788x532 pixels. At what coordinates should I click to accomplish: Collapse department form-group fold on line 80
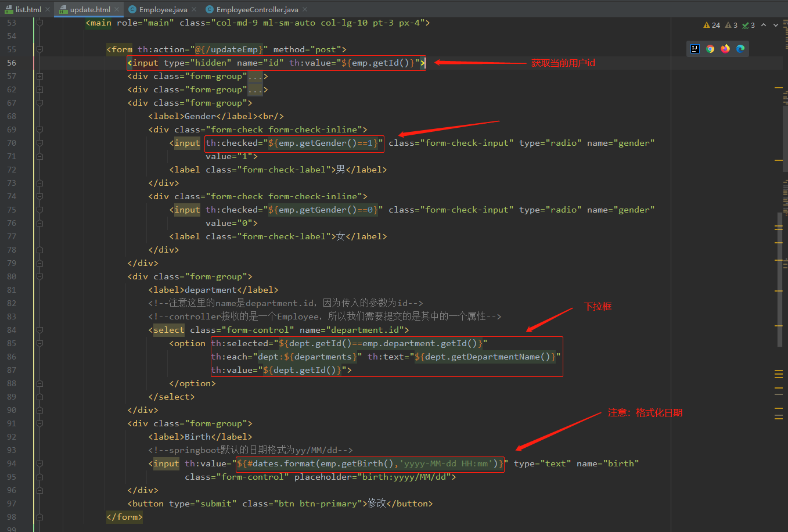39,276
